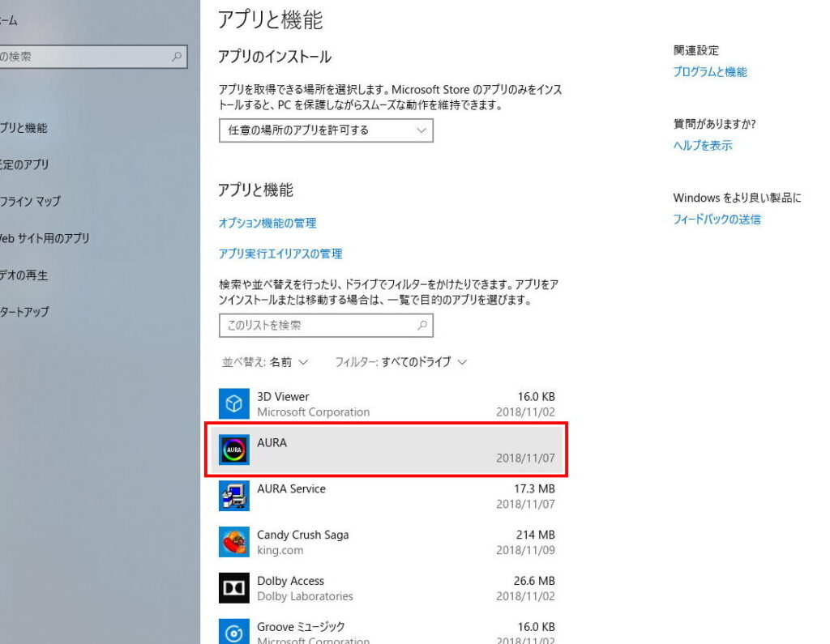Open the アプリ実行エイリアスの管理 link
Viewport: 830px width, 644px height.
click(x=280, y=254)
